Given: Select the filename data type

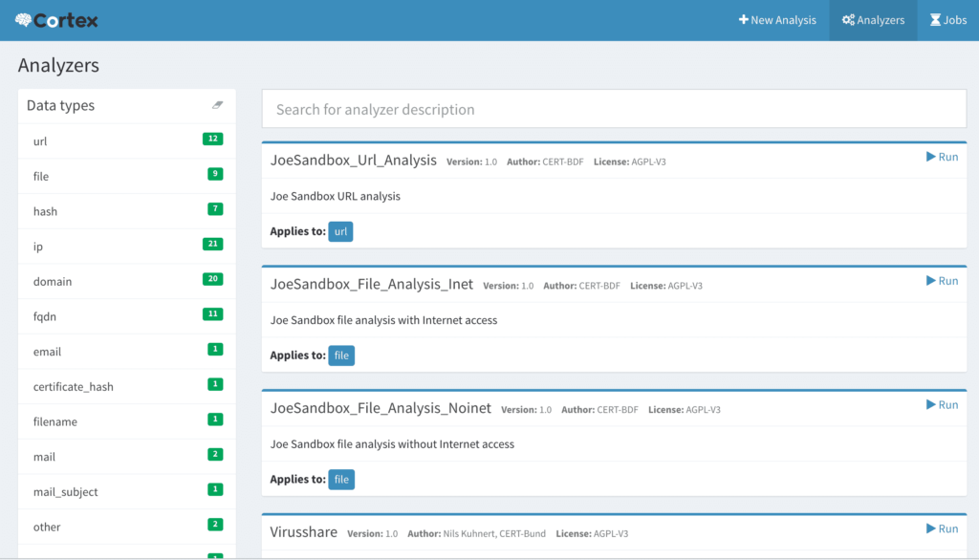Looking at the screenshot, I should pyautogui.click(x=127, y=420).
